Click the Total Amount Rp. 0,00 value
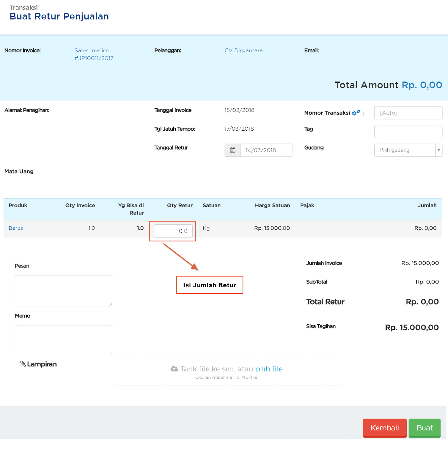This screenshot has height=476, width=448. 422,85
